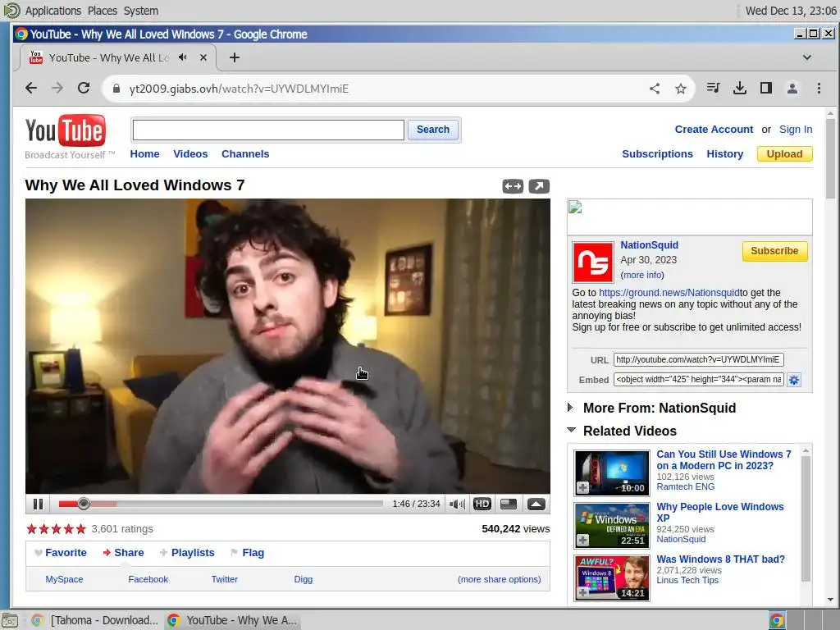
Task: Open Chrome three-dot menu
Action: point(819,88)
